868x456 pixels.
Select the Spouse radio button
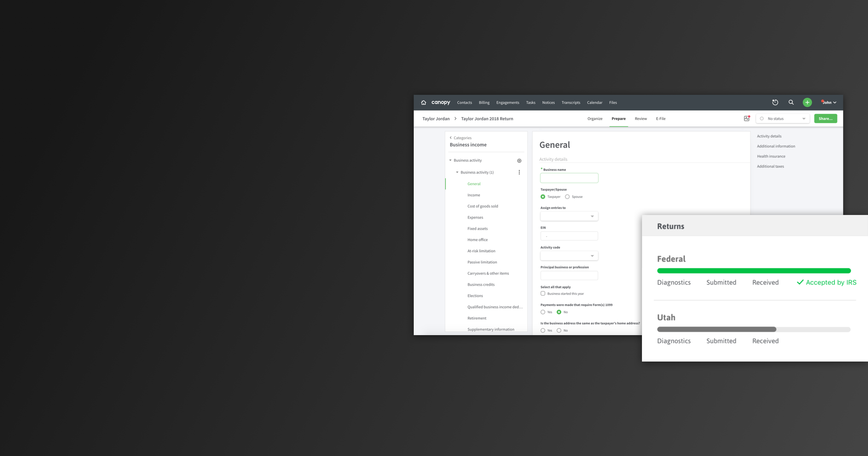click(x=567, y=197)
